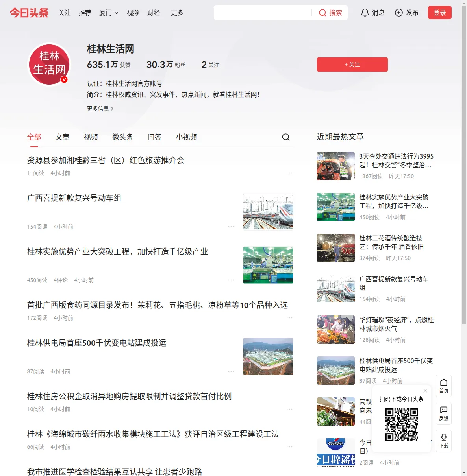Open article 广西喜提新款复兴号动车组 in main list
The height and width of the screenshot is (476, 467).
point(74,198)
